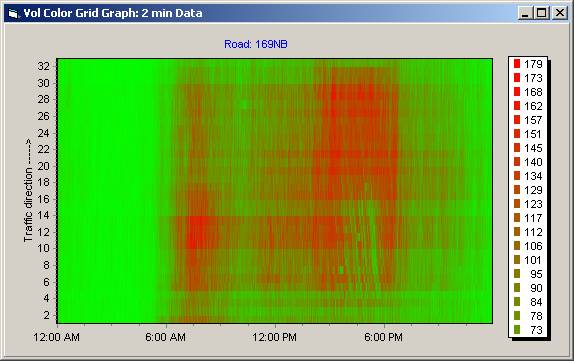Select the legend swatch for 151
The image size is (574, 361).
517,134
